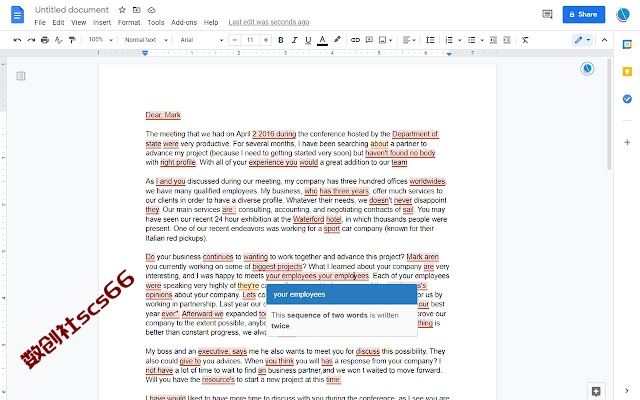The height and width of the screenshot is (400, 640).
Task: Decrease font size with minus button
Action: point(235,40)
